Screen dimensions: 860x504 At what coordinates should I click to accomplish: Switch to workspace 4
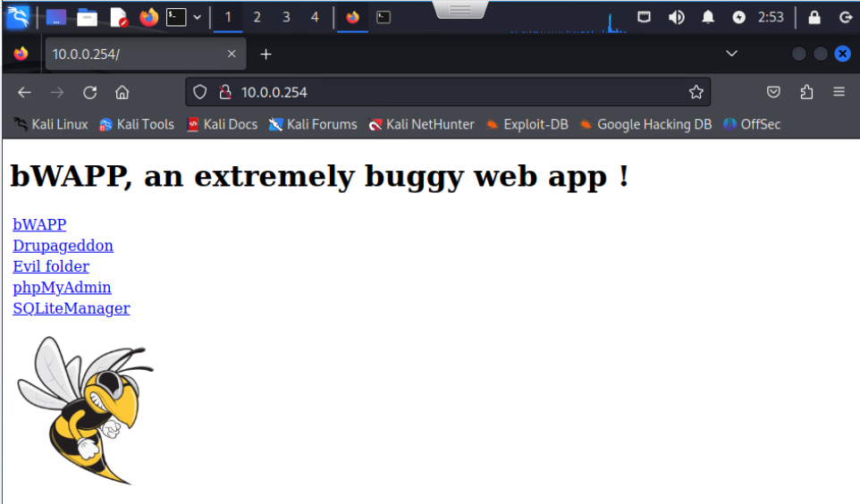[315, 18]
